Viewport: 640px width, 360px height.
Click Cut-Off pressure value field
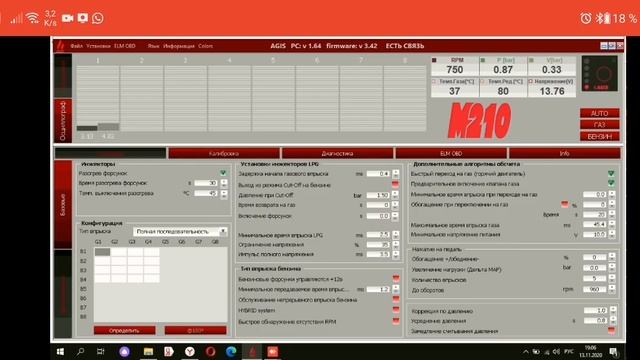coord(378,195)
